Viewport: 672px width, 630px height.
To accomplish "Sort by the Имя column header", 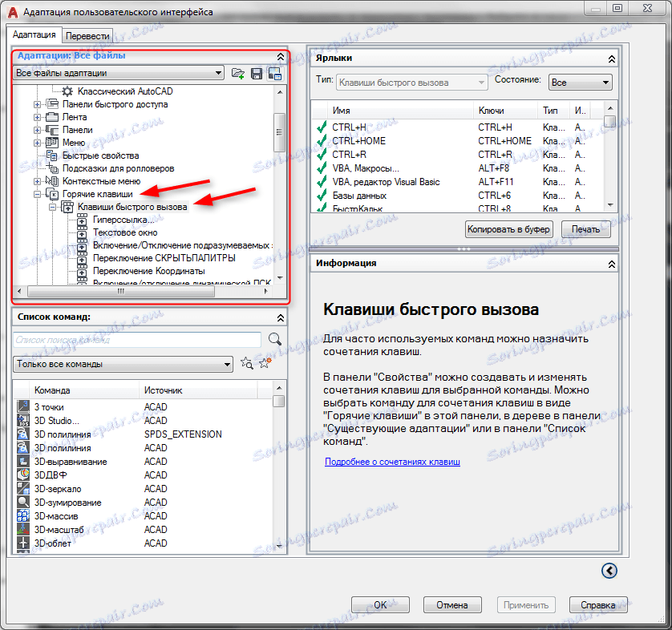I will [400, 111].
